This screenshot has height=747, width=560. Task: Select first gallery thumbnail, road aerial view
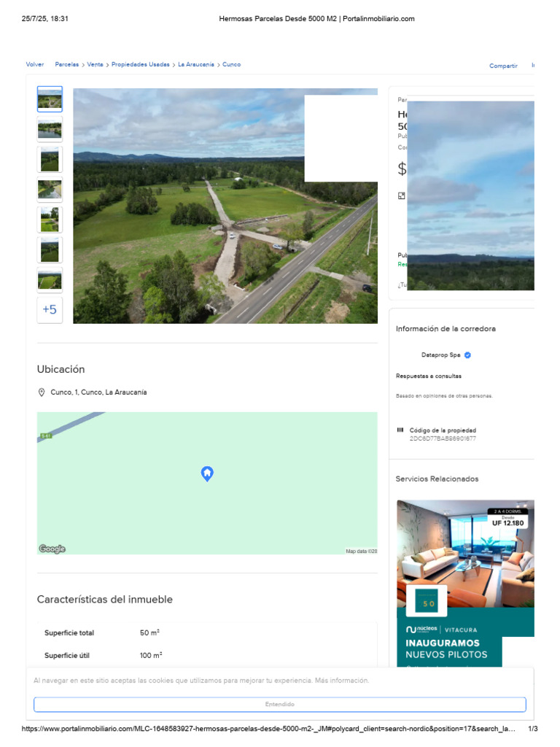(x=50, y=99)
